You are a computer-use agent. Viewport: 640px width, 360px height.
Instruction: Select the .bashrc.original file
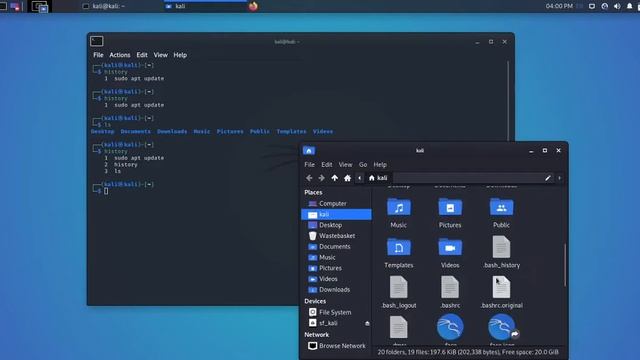501,293
